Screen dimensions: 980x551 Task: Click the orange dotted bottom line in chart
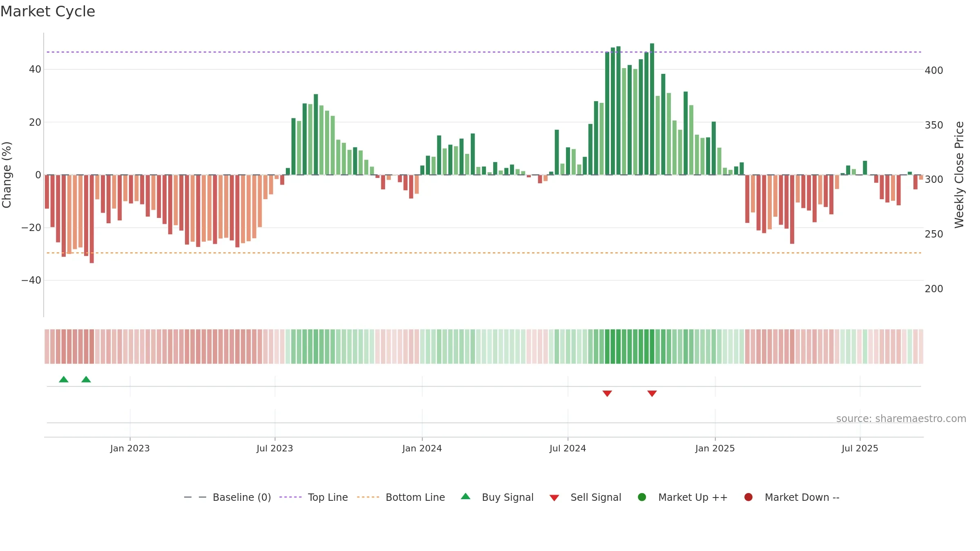pos(484,253)
